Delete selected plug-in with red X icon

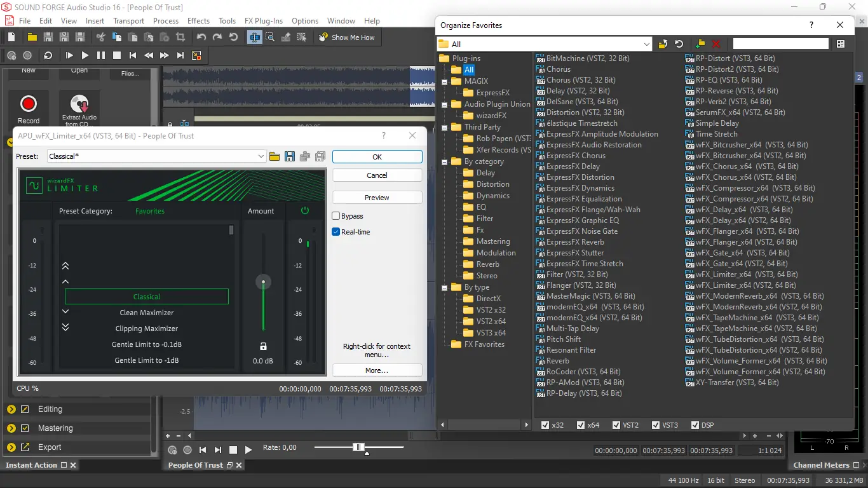tap(715, 44)
